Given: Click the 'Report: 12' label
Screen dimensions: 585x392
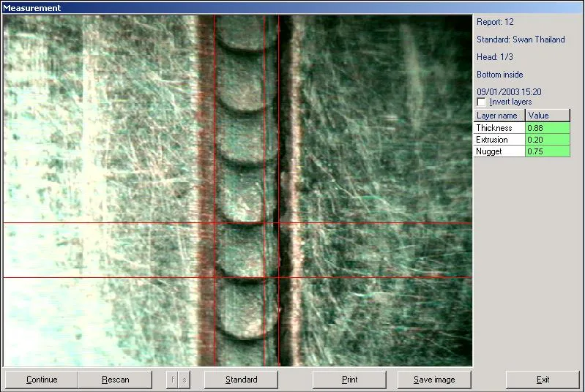Looking at the screenshot, I should tap(495, 22).
